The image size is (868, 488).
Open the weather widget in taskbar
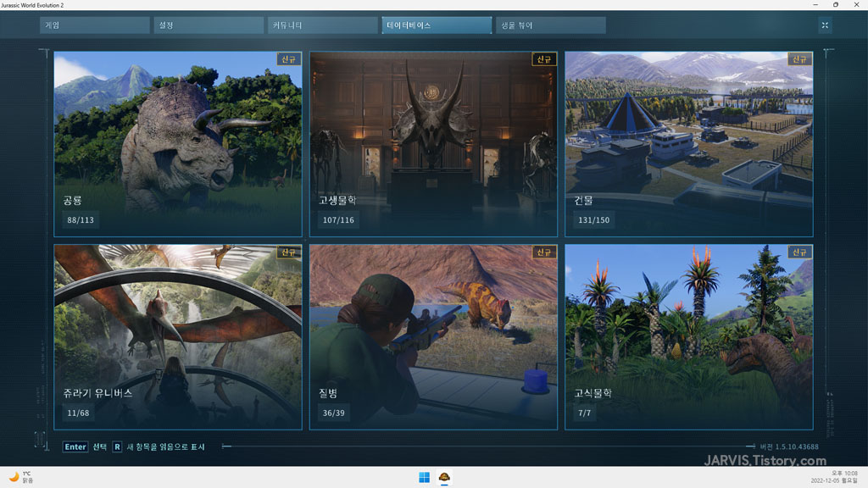(21, 477)
